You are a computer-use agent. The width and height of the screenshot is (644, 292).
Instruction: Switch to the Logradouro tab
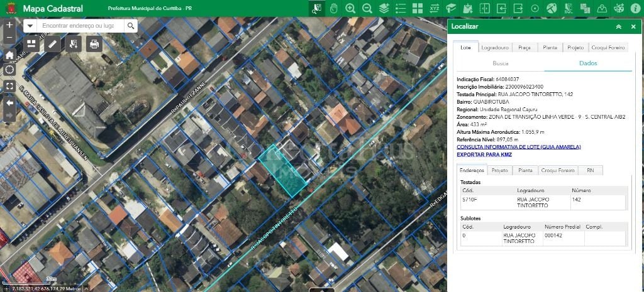click(x=495, y=48)
